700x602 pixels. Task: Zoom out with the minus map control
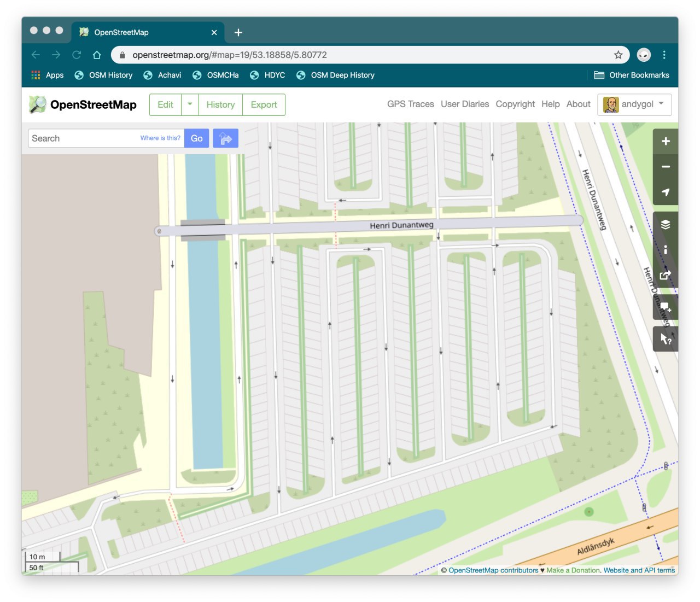[666, 167]
